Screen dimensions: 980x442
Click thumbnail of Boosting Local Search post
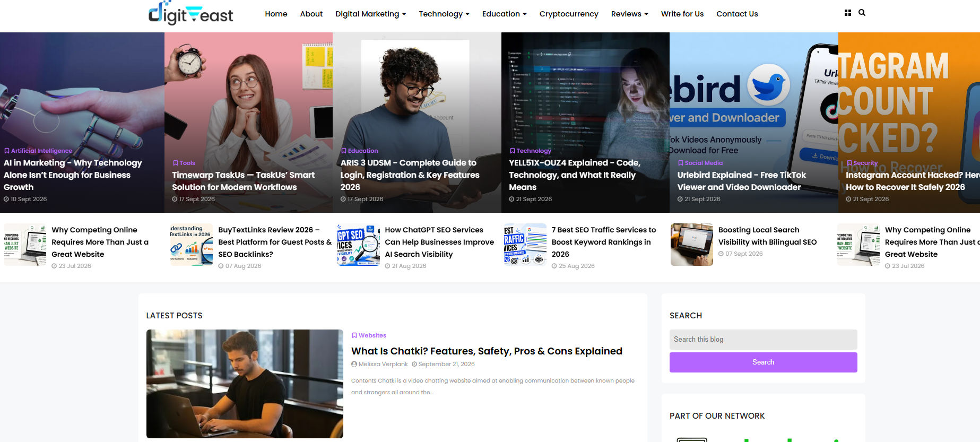pos(691,245)
